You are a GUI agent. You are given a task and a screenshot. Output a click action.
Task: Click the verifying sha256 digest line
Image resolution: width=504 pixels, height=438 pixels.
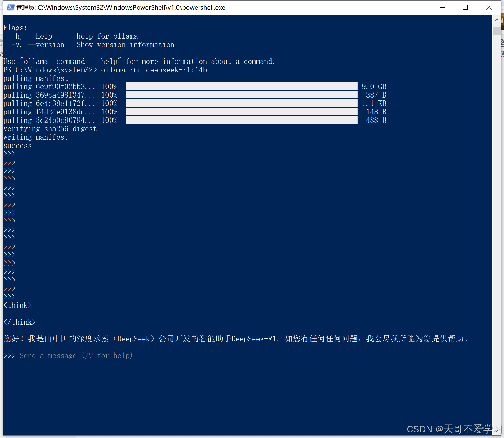pos(50,129)
